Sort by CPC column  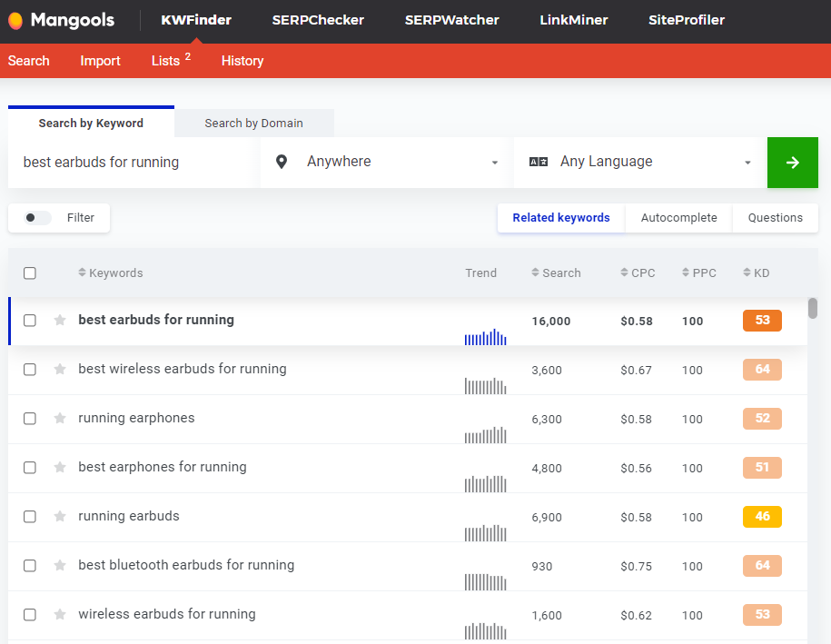tap(638, 273)
